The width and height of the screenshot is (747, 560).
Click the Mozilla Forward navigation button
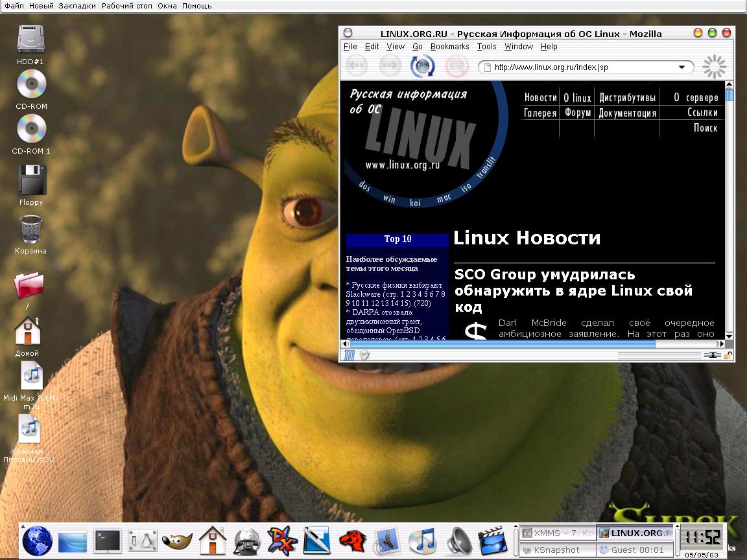click(x=390, y=66)
